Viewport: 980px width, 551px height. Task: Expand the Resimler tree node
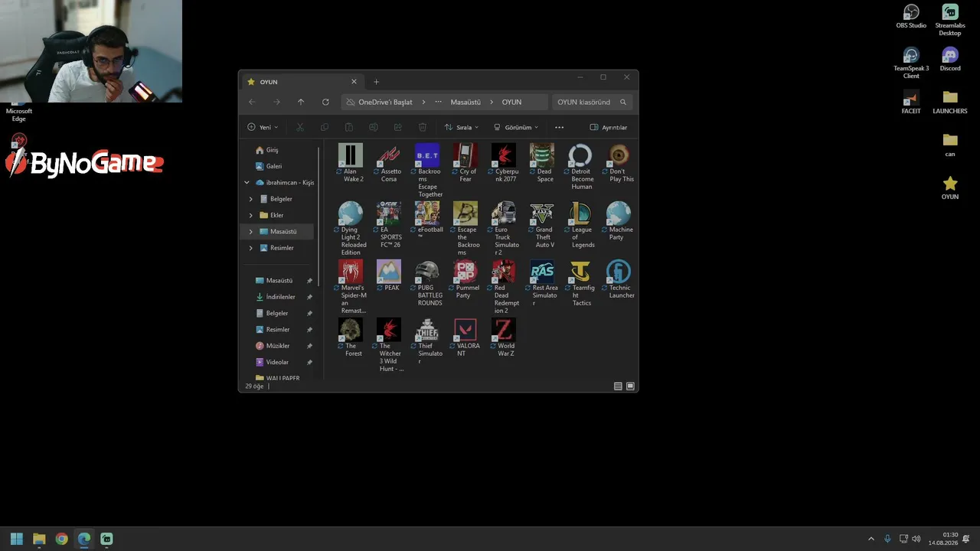coord(250,248)
